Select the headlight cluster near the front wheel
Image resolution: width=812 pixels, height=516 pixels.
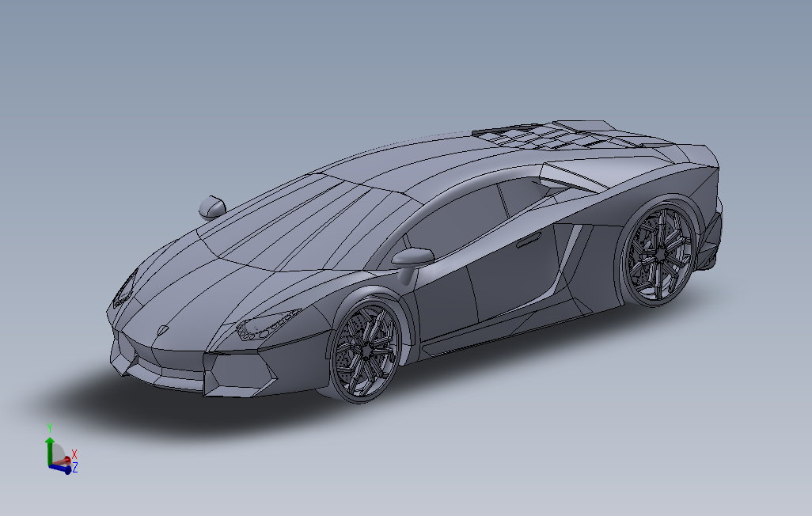pyautogui.click(x=268, y=324)
